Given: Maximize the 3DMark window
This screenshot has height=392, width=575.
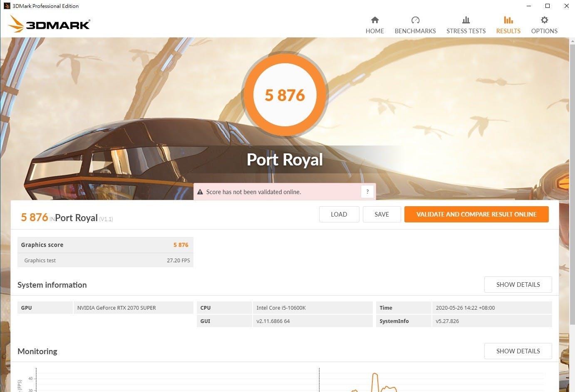Looking at the screenshot, I should [x=548, y=6].
